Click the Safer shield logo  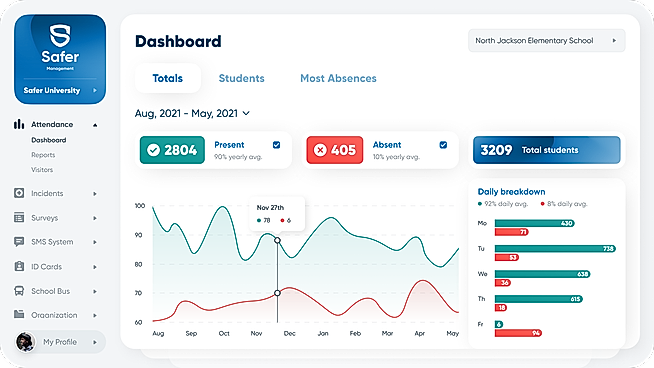pyautogui.click(x=60, y=35)
